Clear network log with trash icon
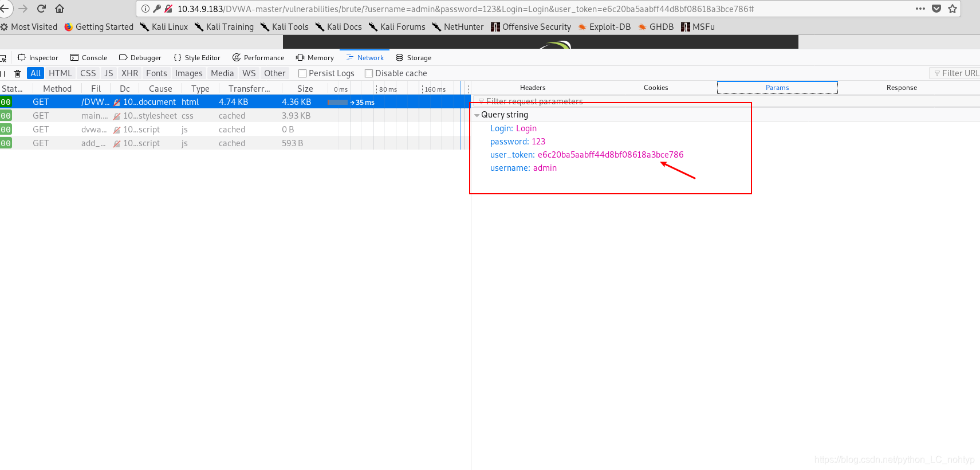The height and width of the screenshot is (470, 980). (x=18, y=73)
